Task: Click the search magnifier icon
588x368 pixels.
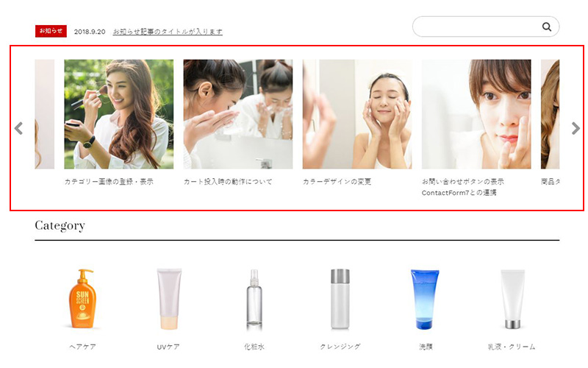Action: click(547, 26)
